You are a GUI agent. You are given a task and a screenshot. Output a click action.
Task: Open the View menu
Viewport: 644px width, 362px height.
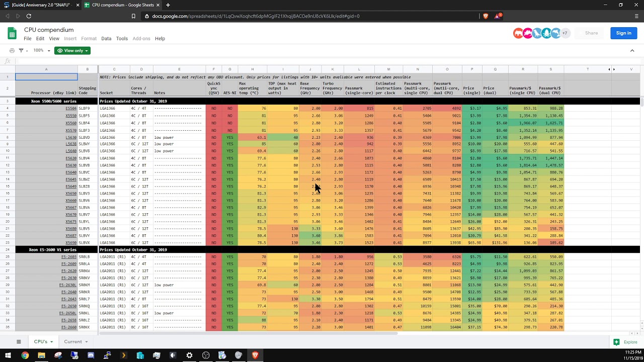tap(54, 38)
